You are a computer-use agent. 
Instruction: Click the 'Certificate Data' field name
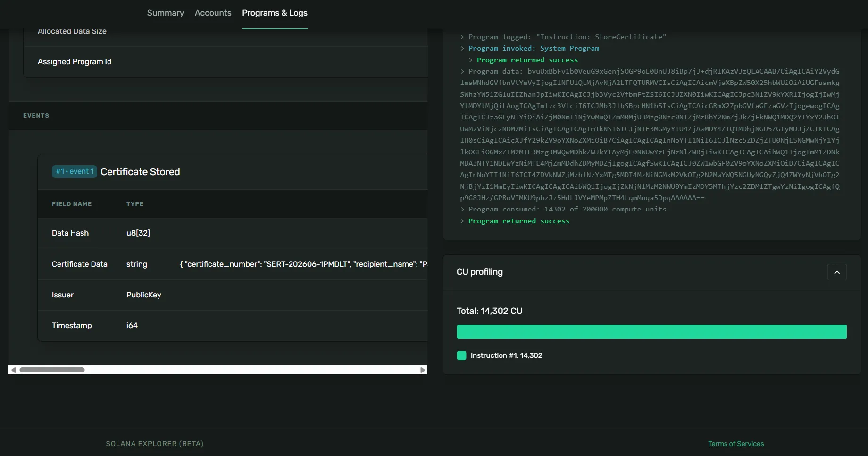(x=80, y=264)
